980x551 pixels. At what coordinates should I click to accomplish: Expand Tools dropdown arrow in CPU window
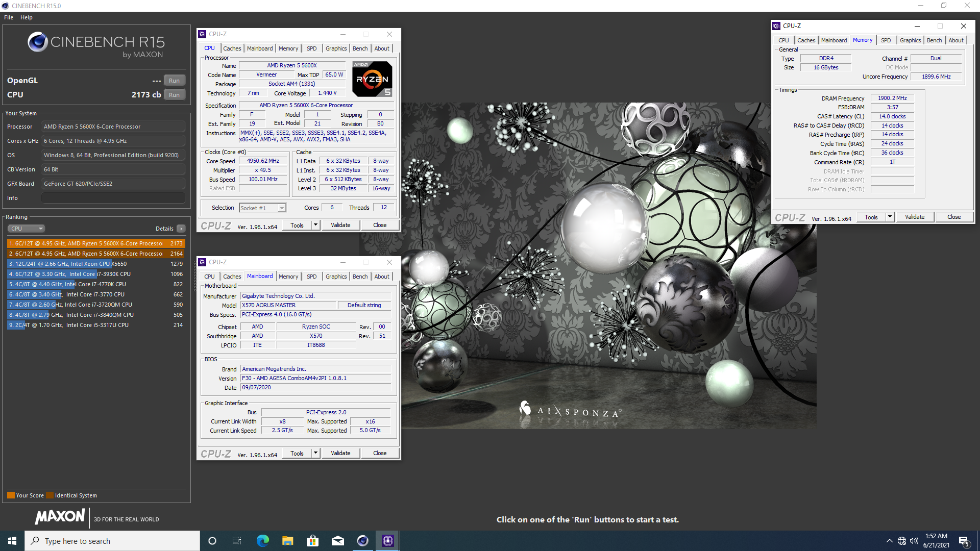pos(315,225)
